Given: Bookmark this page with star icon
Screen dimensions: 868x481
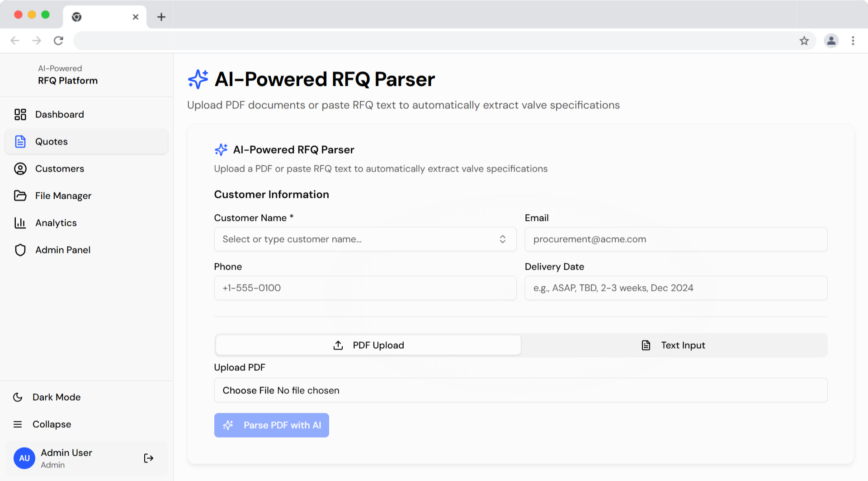Looking at the screenshot, I should 804,41.
